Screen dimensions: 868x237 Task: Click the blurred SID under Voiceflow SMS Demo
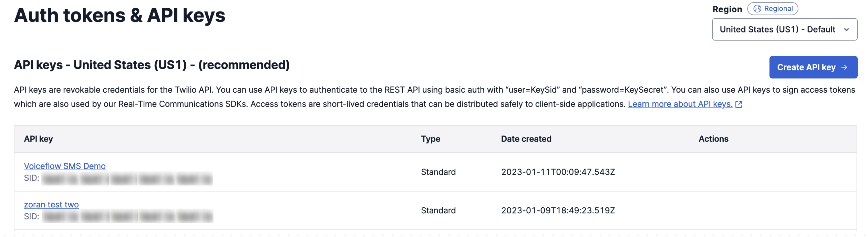pyautogui.click(x=127, y=178)
